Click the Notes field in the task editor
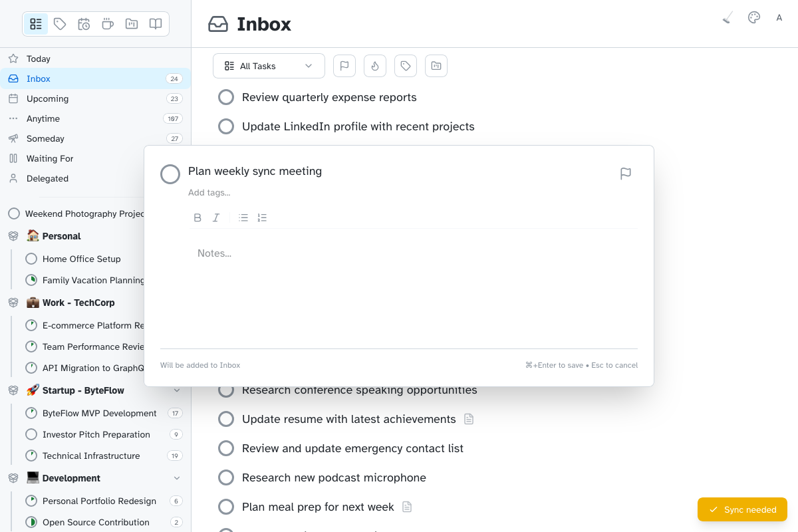798x532 pixels. tap(332, 253)
